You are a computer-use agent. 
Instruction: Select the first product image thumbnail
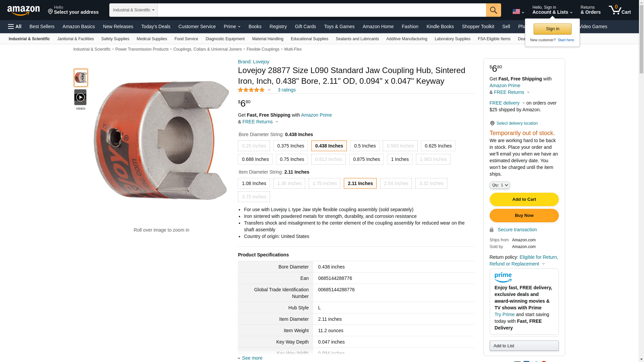tap(81, 78)
